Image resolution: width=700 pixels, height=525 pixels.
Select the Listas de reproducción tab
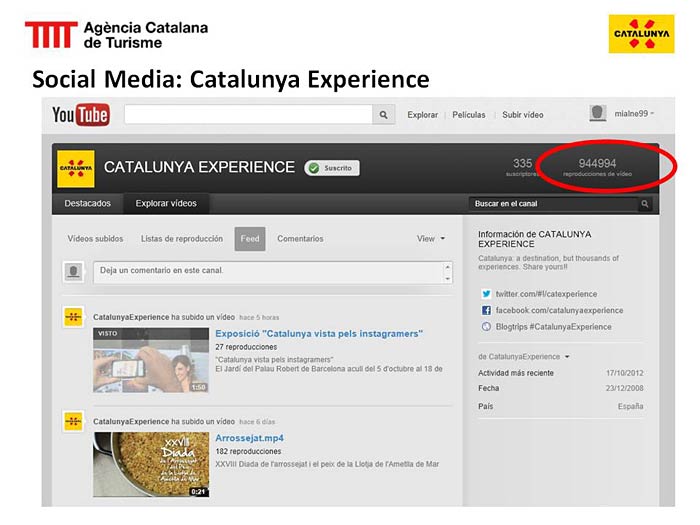[182, 239]
